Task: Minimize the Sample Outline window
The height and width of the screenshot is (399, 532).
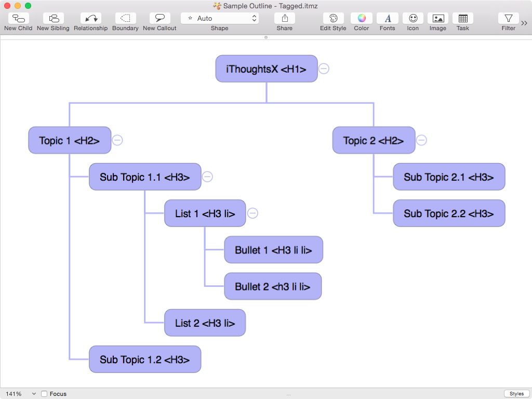Action: tap(18, 6)
